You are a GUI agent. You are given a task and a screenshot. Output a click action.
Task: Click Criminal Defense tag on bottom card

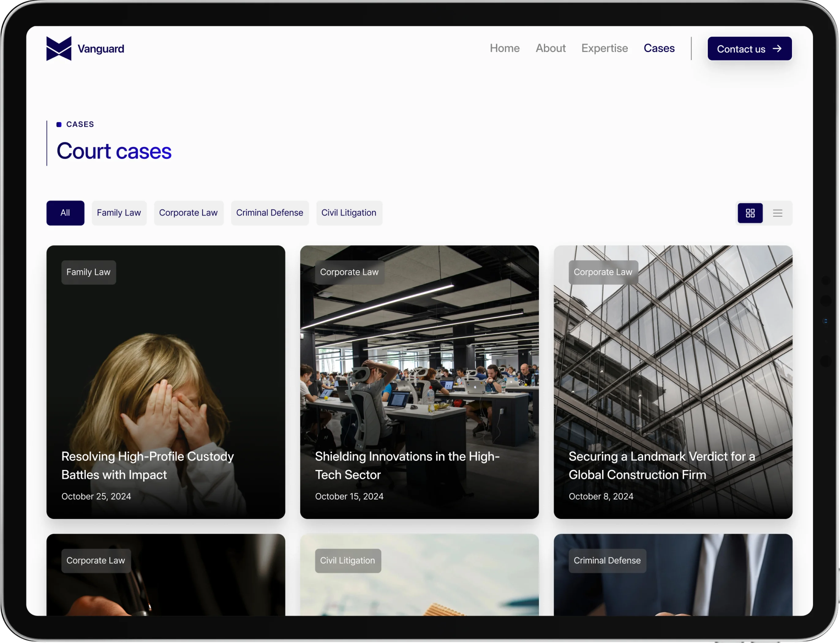607,560
